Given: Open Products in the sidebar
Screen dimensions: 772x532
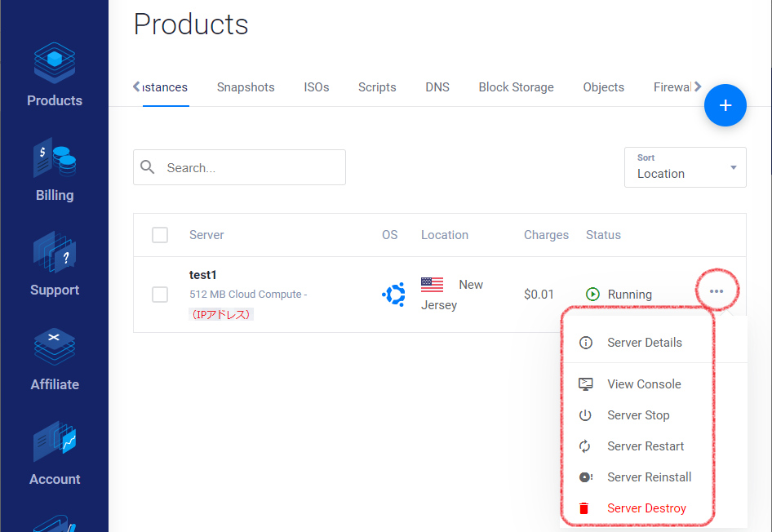Looking at the screenshot, I should coord(54,75).
